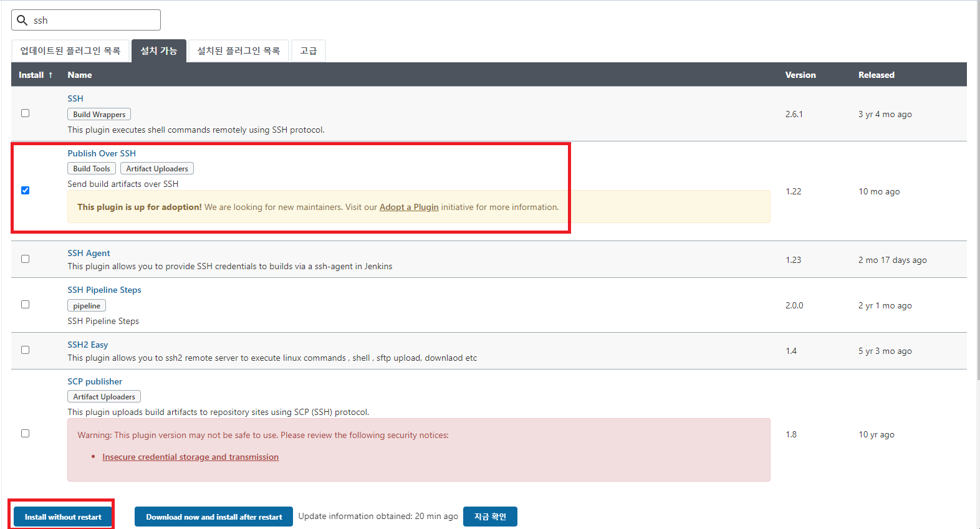Click the 2 mo 17 days ago cell
Viewport: 980px width, 529px height.
tap(892, 260)
